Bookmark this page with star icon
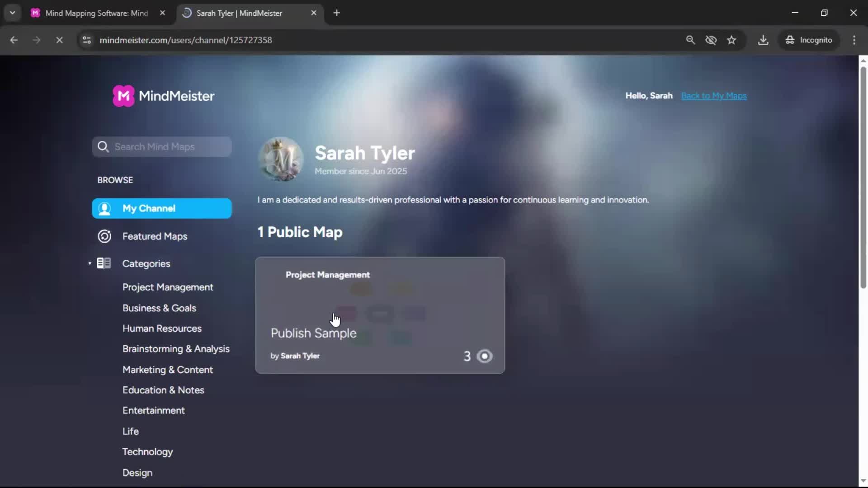 click(731, 40)
